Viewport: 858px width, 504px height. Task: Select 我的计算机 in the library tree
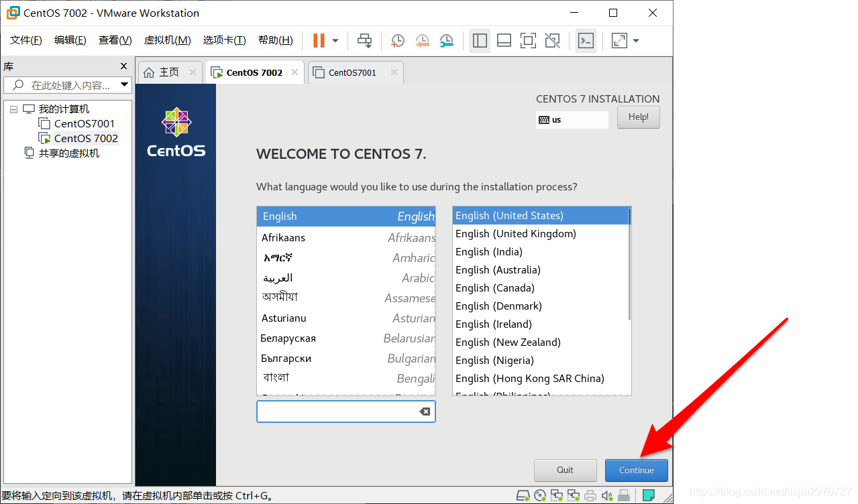coord(64,109)
